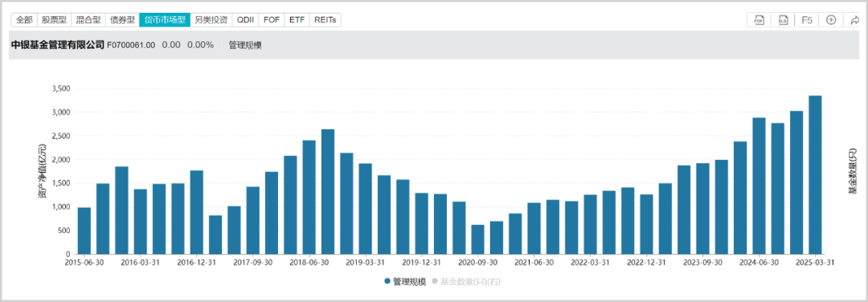Select the 股票型 fund type tab
Viewport: 868px width, 302px height.
coord(55,20)
